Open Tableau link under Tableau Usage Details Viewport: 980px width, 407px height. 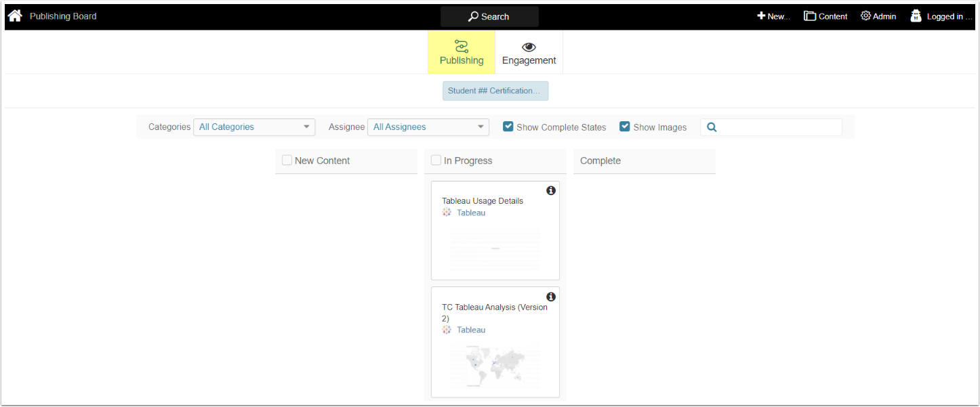coord(470,213)
